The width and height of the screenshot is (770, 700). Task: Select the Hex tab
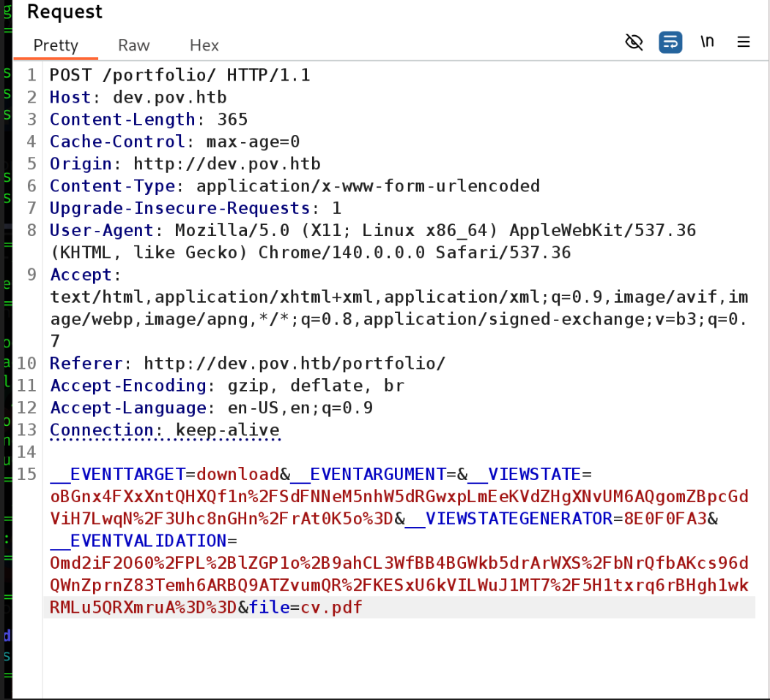[x=204, y=45]
